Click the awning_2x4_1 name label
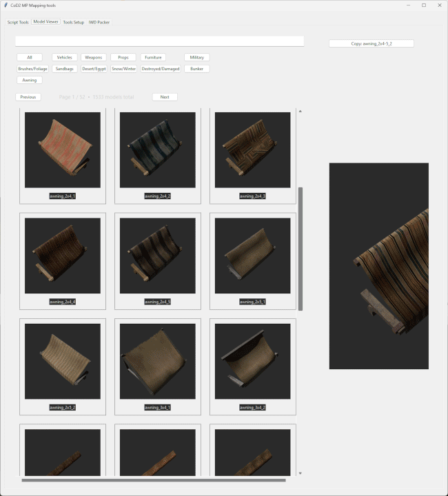Viewport: 448px width, 496px height. click(x=63, y=196)
